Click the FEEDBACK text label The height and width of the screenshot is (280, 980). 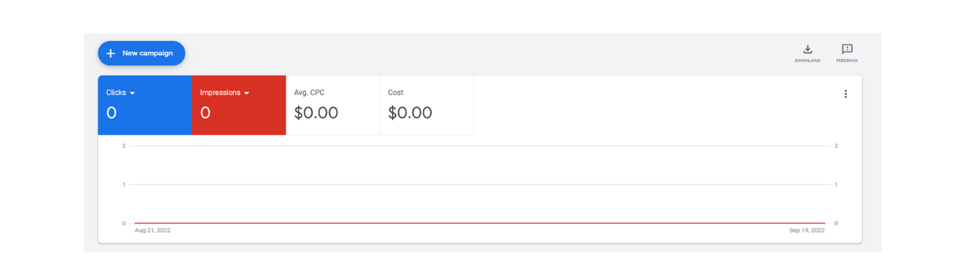847,61
